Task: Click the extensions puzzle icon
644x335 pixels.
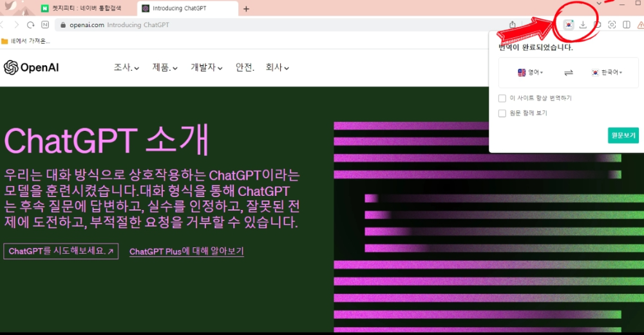Action: pos(598,24)
